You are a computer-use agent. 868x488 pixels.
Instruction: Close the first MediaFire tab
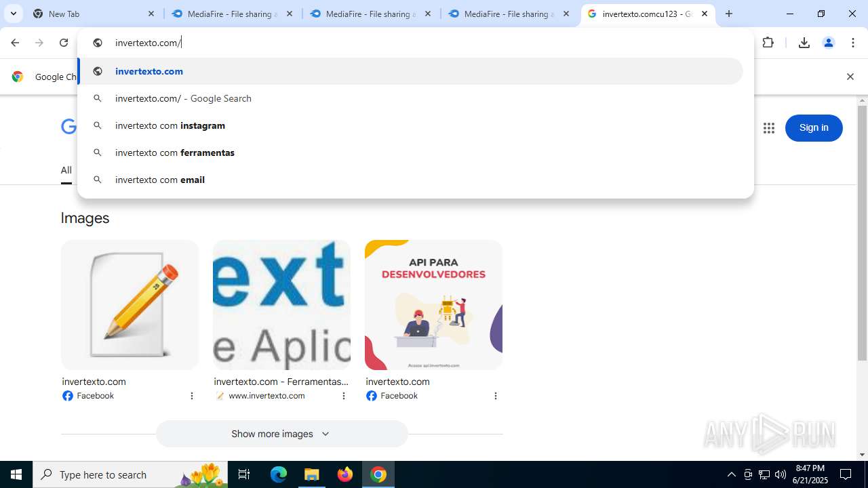tap(290, 14)
